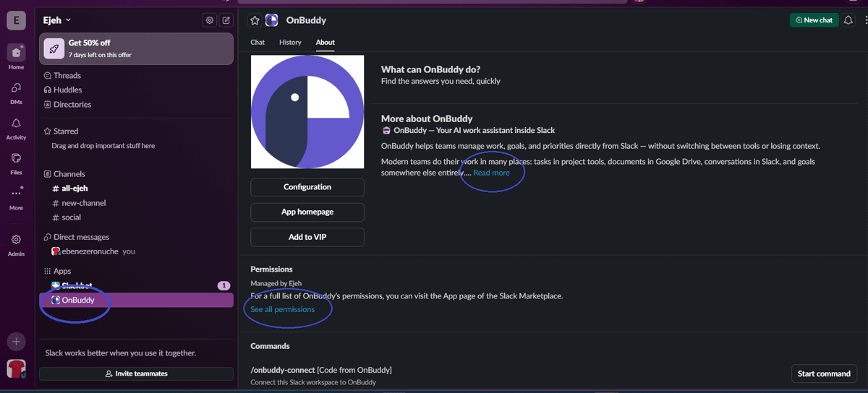Open sidebar preferences gear icon

[x=210, y=20]
